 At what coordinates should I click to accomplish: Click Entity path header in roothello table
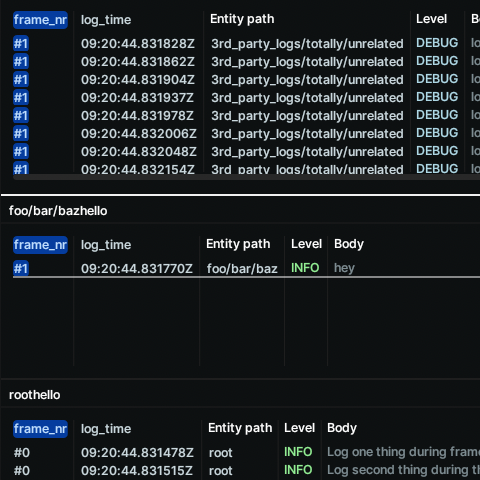240,428
